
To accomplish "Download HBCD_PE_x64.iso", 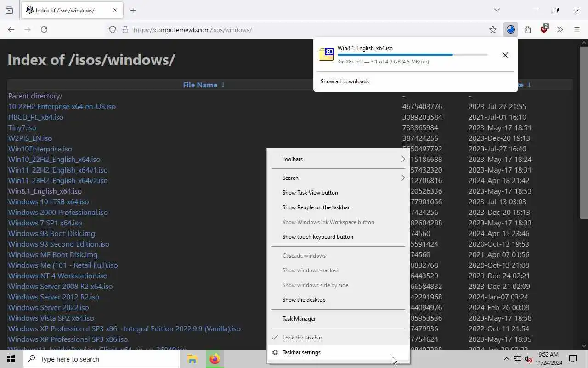I will coord(36,117).
